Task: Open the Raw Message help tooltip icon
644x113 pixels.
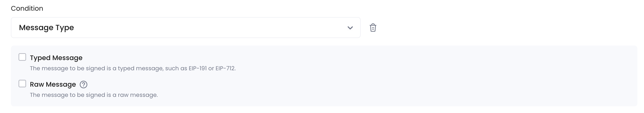Action: [x=84, y=85]
